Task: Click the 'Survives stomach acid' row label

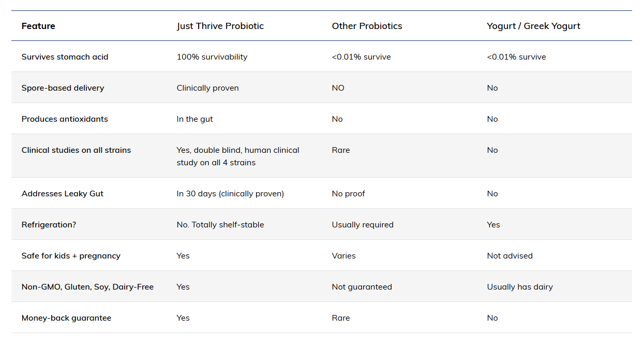Action: [x=65, y=57]
